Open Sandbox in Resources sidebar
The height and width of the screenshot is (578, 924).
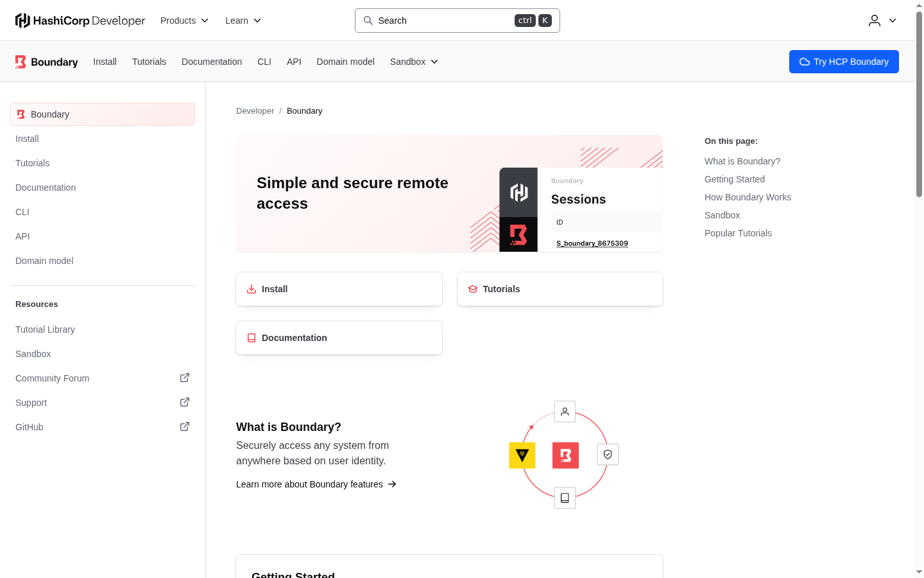tap(103, 354)
